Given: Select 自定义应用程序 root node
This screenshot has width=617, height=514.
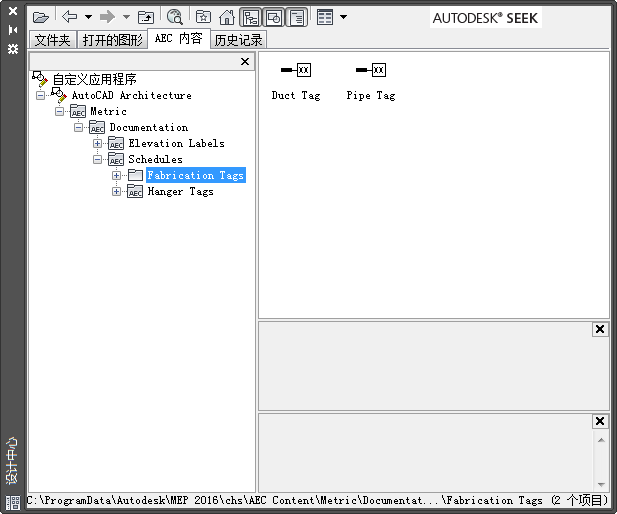Looking at the screenshot, I should point(94,80).
